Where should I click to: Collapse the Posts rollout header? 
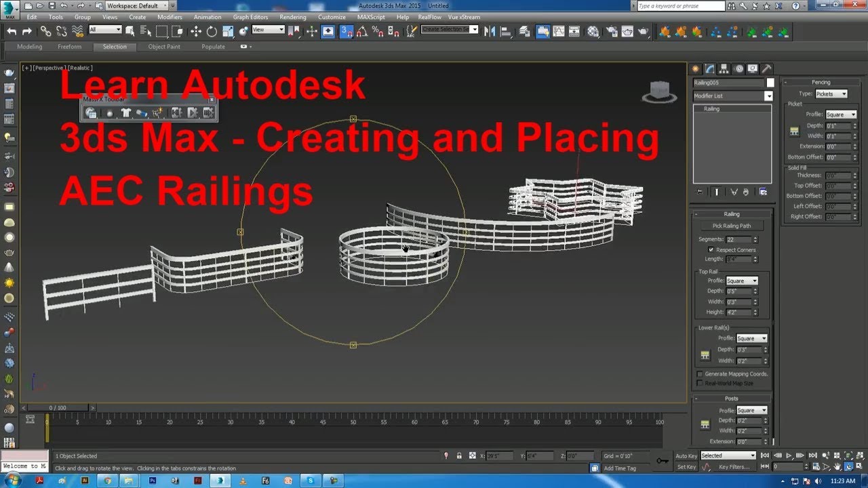(x=731, y=399)
